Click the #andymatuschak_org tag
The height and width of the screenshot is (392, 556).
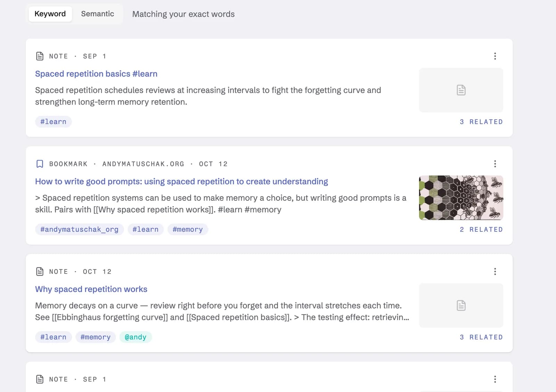point(79,229)
